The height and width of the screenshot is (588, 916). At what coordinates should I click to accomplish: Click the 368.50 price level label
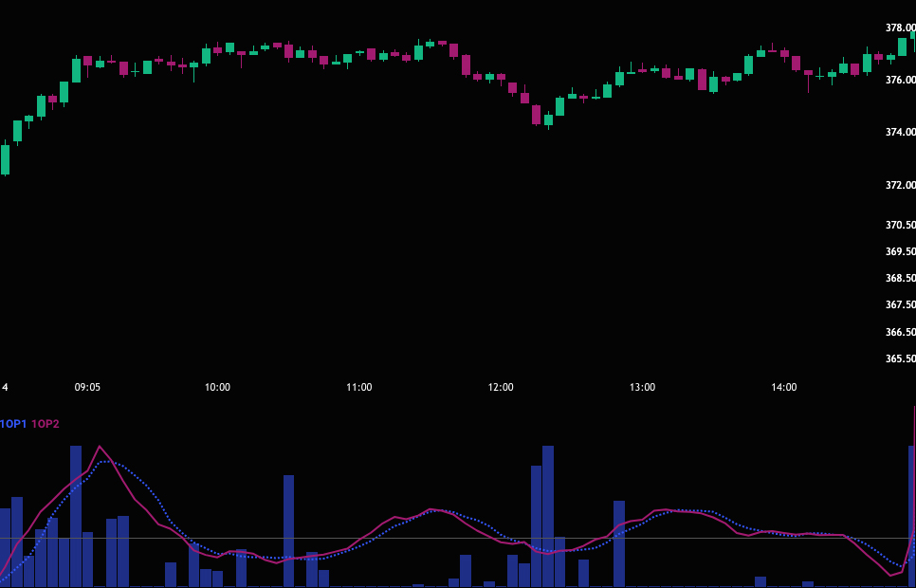pos(900,279)
